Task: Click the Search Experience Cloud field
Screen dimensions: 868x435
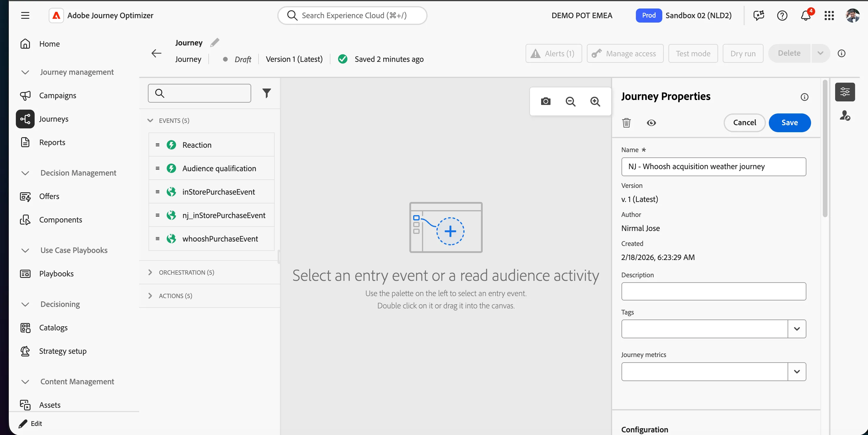Action: 352,16
